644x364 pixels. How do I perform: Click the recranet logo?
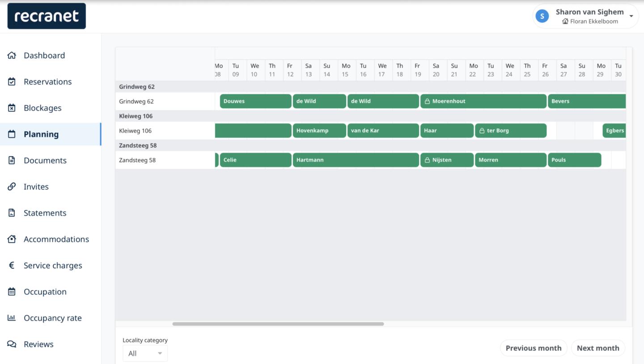pos(47,16)
